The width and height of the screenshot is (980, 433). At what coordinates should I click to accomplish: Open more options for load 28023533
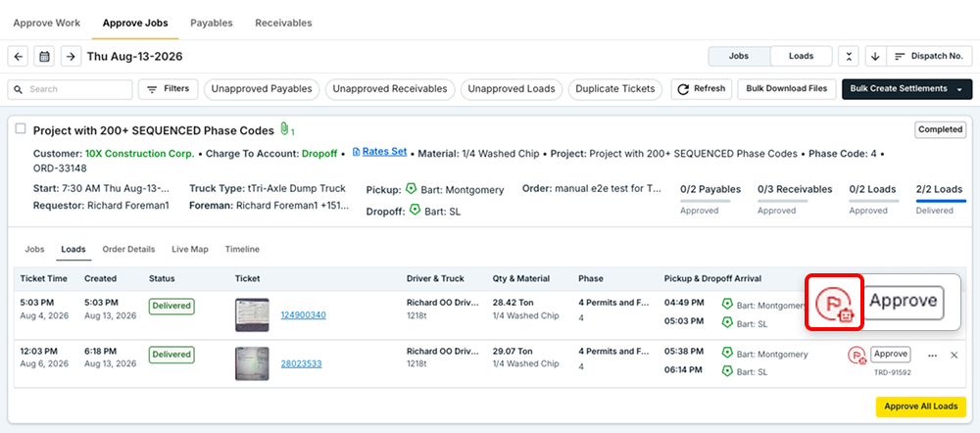tap(933, 356)
